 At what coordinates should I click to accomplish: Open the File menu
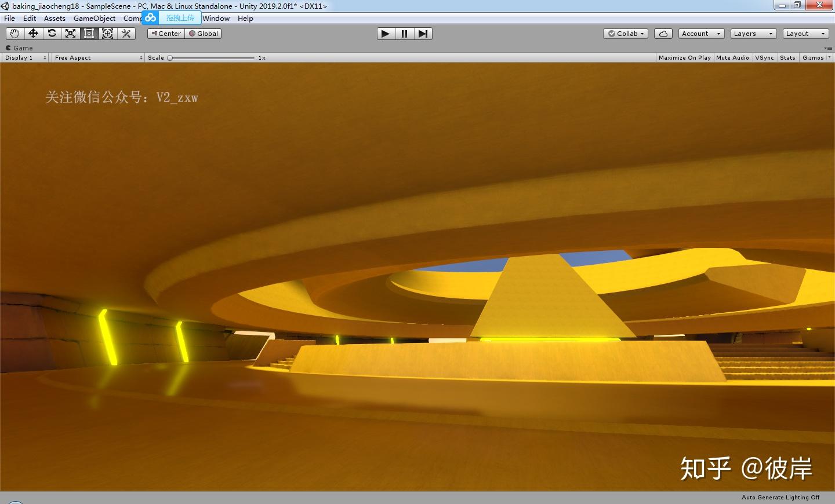coord(9,19)
